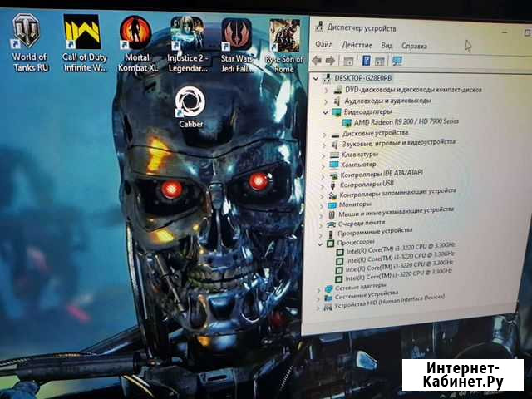The height and width of the screenshot is (399, 532).
Task: Open the Действие menu
Action: (x=357, y=45)
